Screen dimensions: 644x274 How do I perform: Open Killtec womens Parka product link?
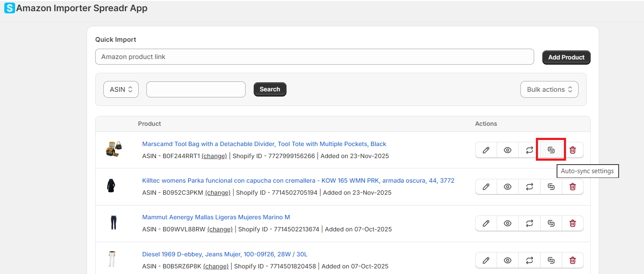(298, 181)
